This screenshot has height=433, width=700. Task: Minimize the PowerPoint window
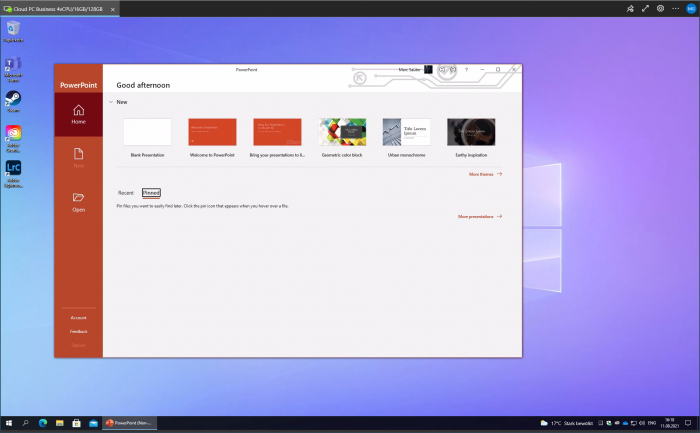coord(482,70)
